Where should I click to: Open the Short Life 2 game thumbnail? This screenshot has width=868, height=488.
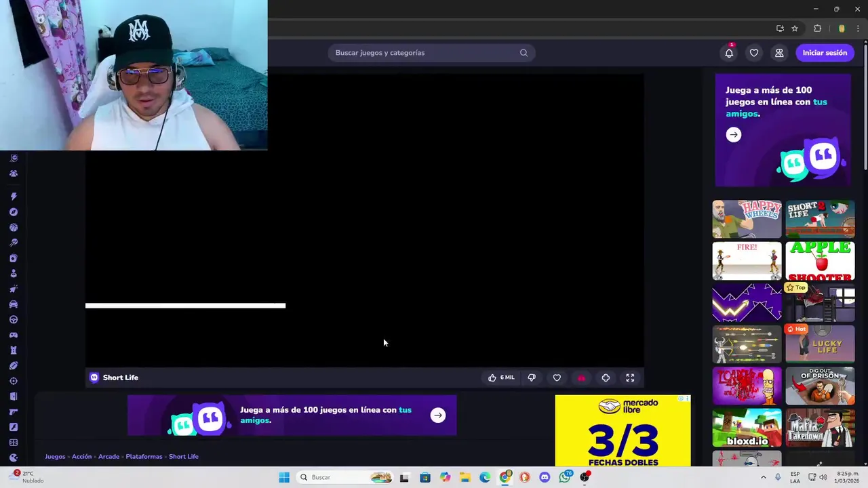click(x=820, y=219)
